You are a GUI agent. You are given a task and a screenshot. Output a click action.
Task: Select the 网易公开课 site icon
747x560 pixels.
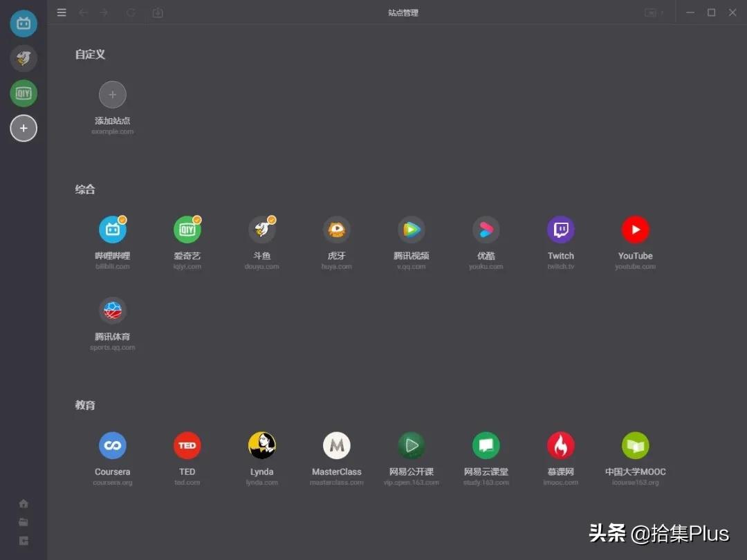412,445
